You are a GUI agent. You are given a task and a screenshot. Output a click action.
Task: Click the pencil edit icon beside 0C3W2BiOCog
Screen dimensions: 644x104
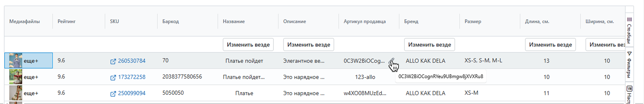pos(391,60)
